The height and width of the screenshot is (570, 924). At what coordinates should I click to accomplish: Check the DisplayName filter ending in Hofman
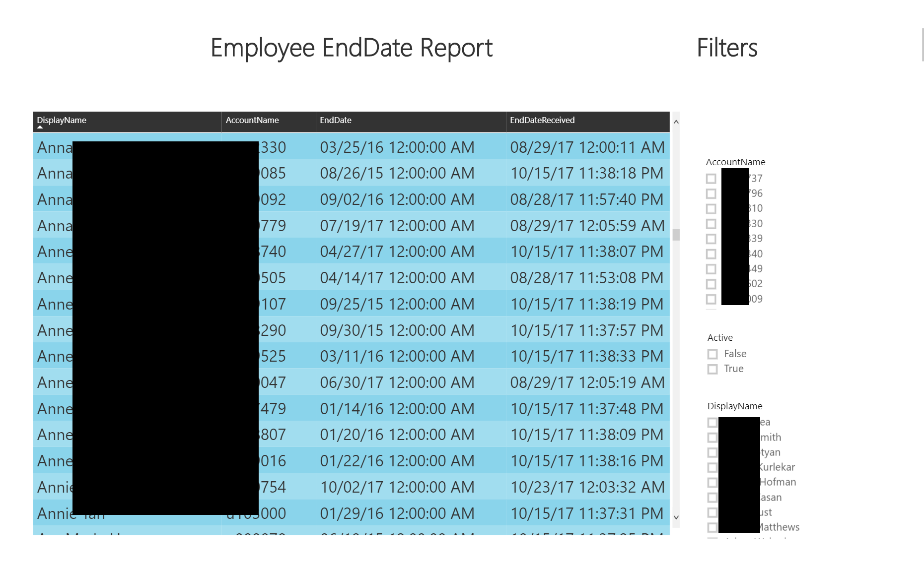712,482
